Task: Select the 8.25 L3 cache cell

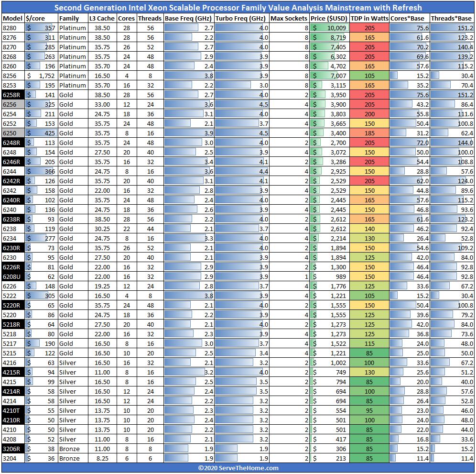Action: [x=102, y=459]
